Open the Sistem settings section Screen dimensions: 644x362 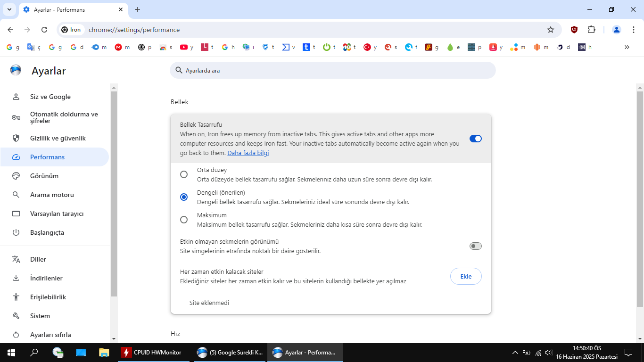tap(55, 316)
